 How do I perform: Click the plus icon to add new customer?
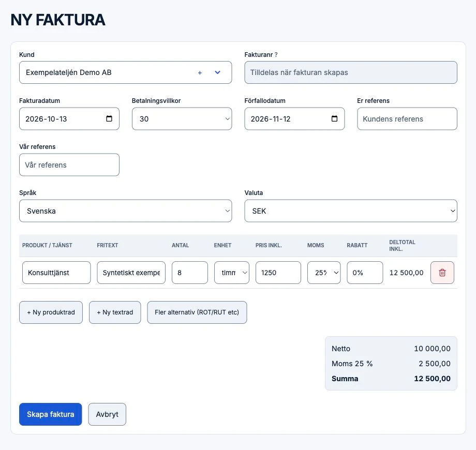200,73
